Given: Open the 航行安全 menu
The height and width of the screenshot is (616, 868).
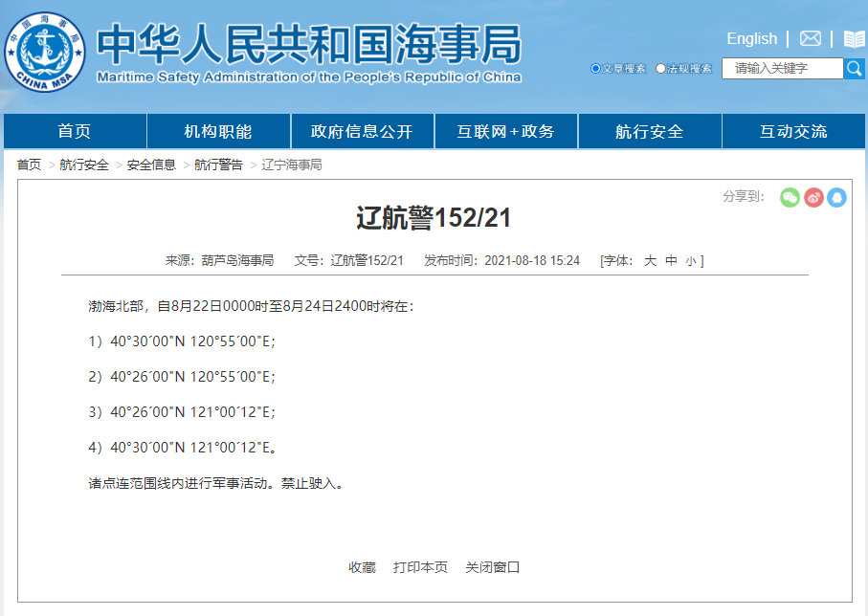Looking at the screenshot, I should click(650, 131).
